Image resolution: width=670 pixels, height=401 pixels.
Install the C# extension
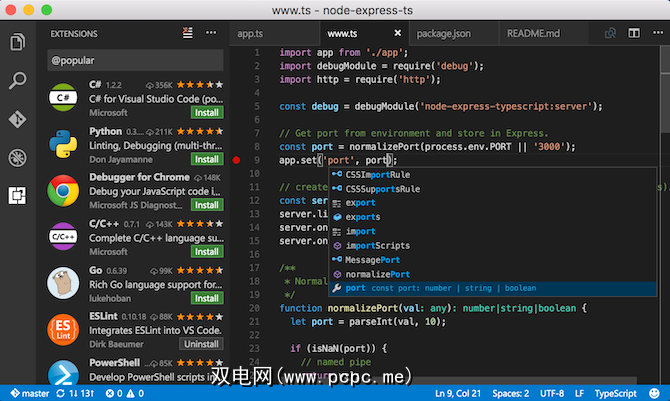click(207, 113)
